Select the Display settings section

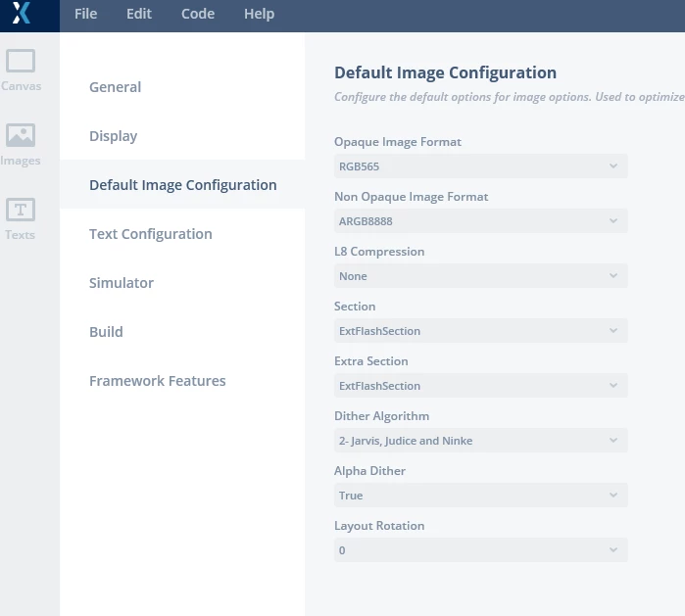[x=113, y=136]
